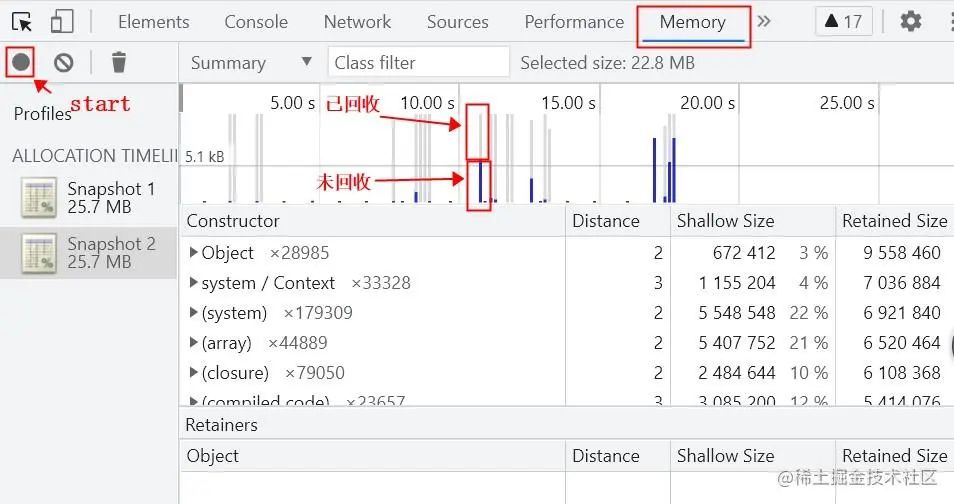Viewport: 954px width, 504px height.
Task: Click inside the Class filter field
Action: 419,62
